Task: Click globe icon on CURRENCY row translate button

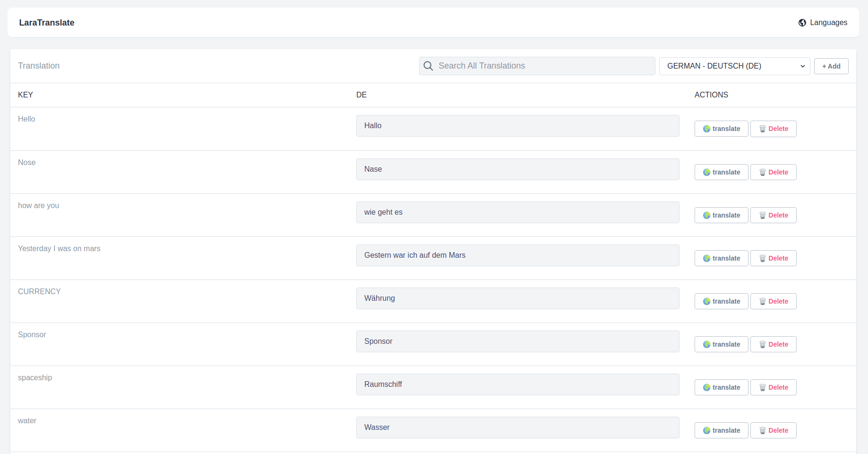Action: click(707, 301)
